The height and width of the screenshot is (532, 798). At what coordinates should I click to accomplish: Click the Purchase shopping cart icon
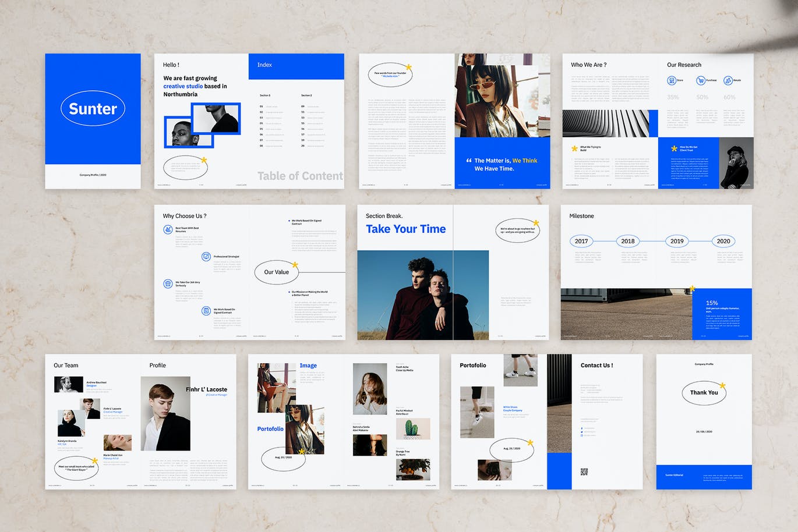tap(700, 80)
